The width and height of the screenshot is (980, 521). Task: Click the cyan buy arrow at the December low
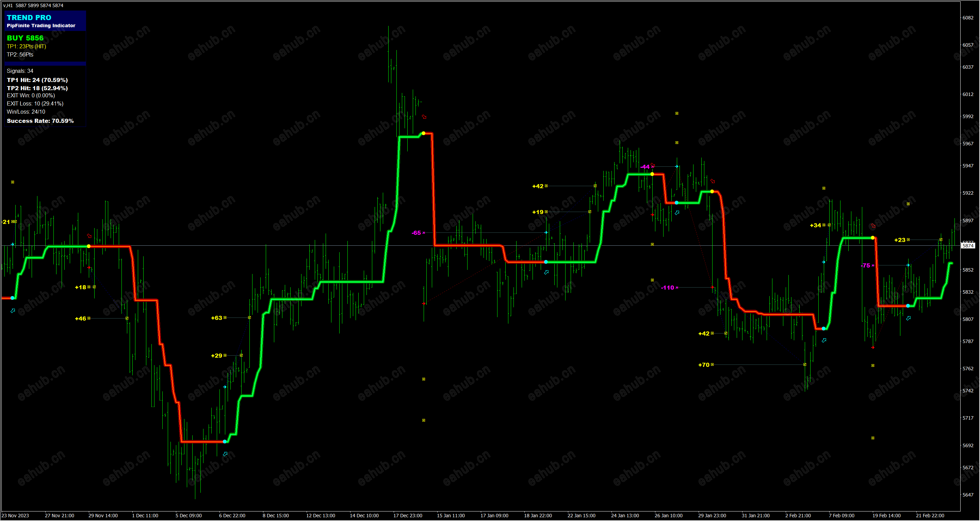tap(225, 454)
